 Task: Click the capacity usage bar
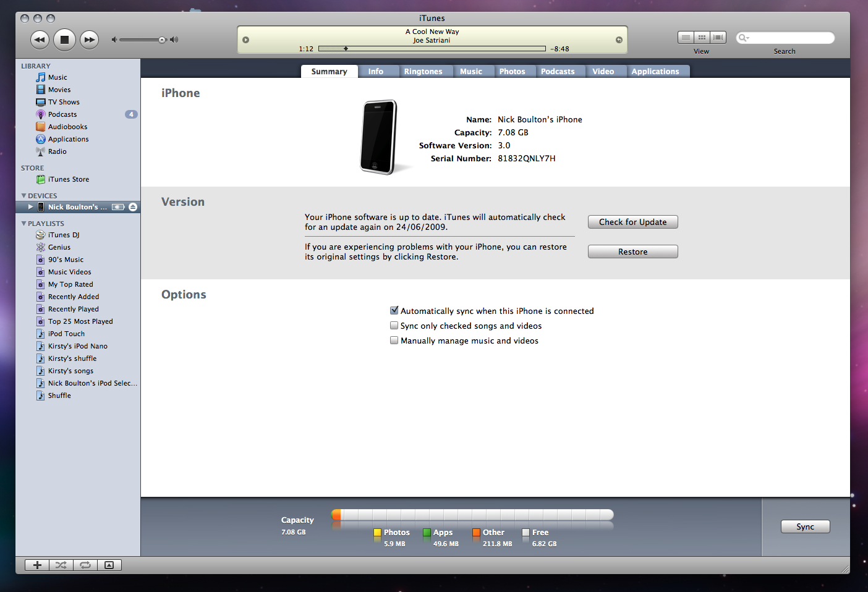pyautogui.click(x=472, y=515)
